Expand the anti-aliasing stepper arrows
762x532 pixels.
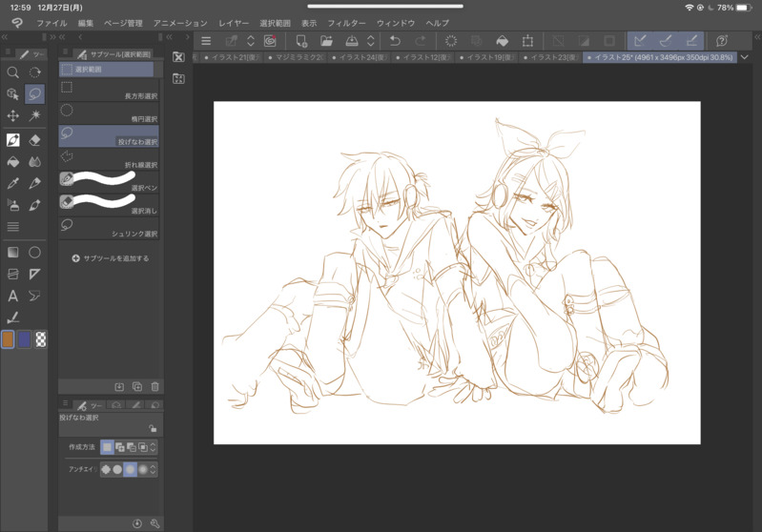[154, 469]
